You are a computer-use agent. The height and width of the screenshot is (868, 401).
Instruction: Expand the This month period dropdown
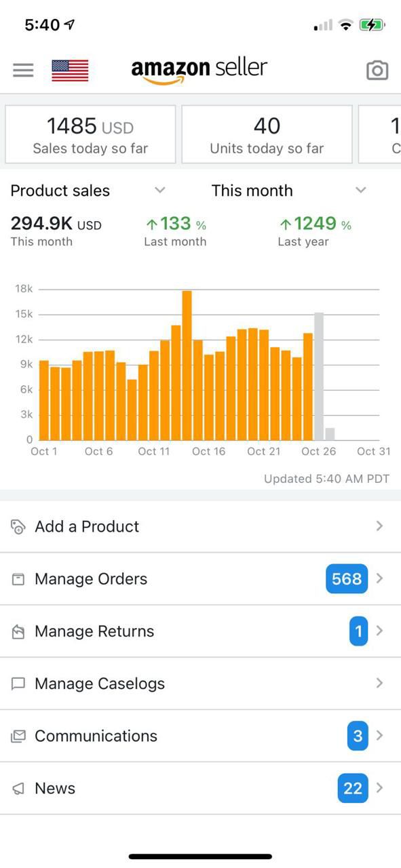pos(289,191)
